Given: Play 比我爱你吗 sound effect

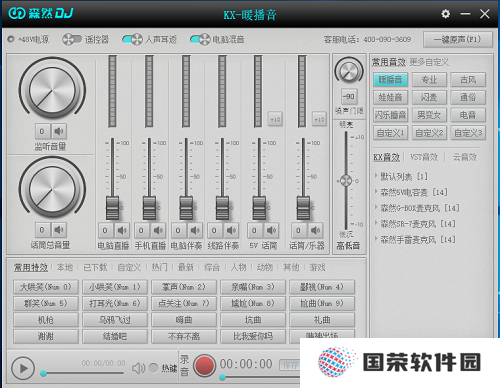Looking at the screenshot, I should 253,336.
